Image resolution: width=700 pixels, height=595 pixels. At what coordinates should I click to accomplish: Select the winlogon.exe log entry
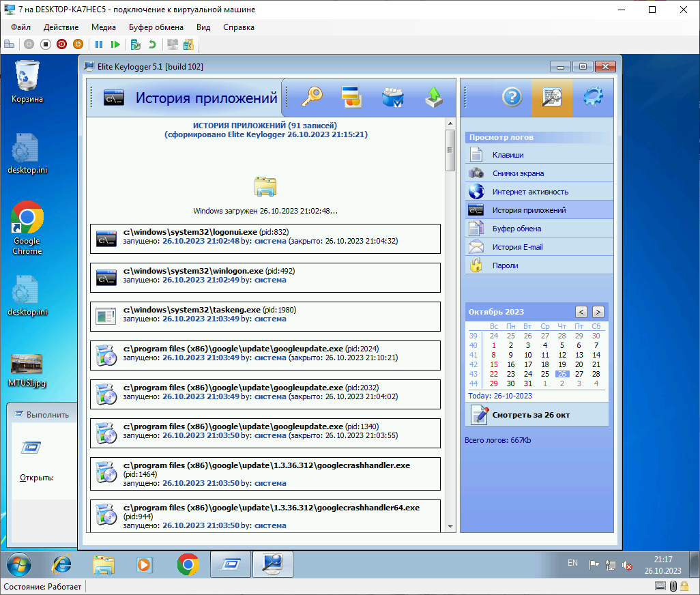point(265,278)
